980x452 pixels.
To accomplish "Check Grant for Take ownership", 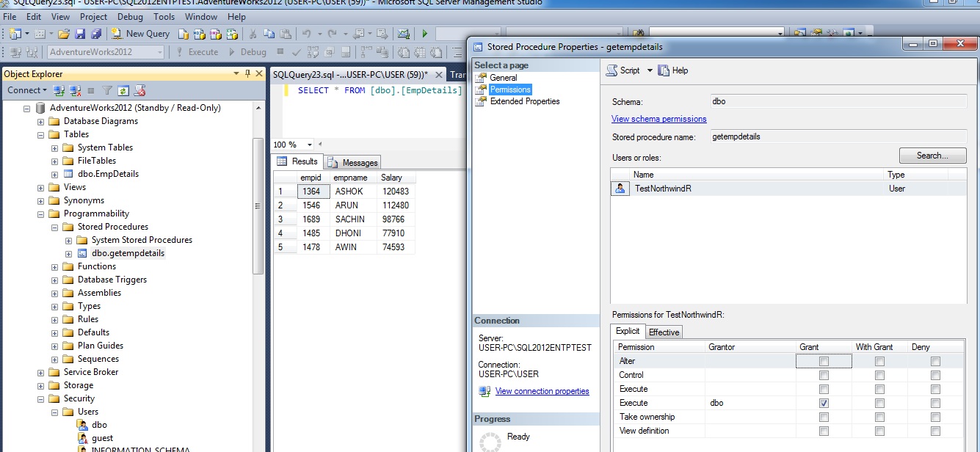I will tap(824, 417).
